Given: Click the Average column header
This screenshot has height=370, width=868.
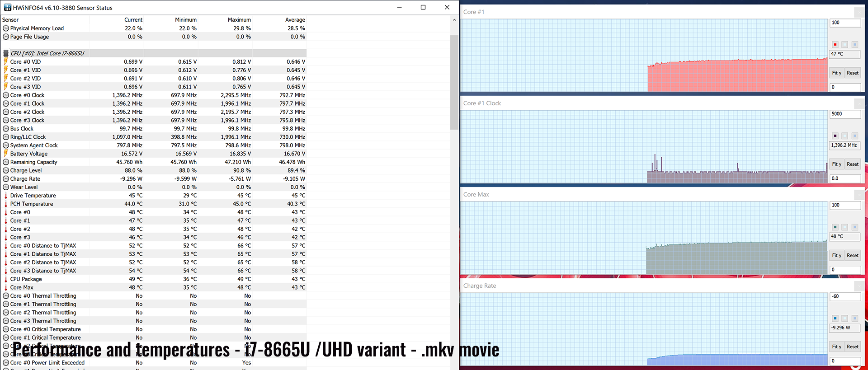Looking at the screenshot, I should pyautogui.click(x=295, y=20).
